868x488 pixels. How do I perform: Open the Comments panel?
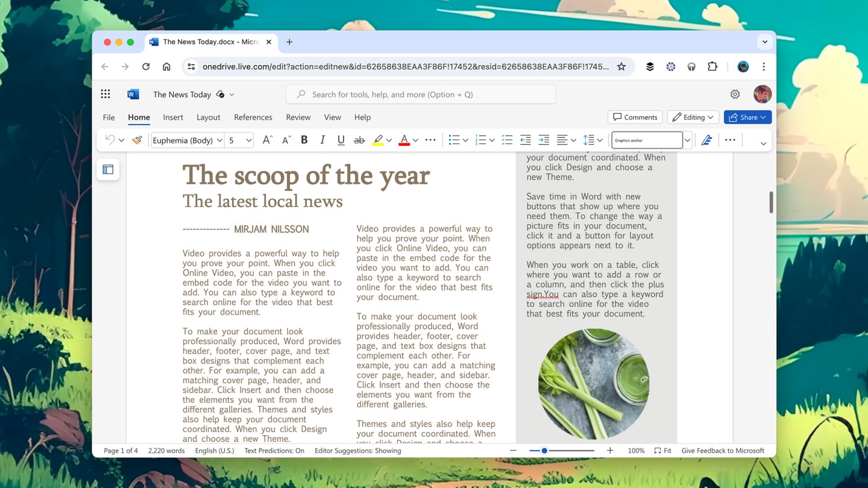coord(635,117)
